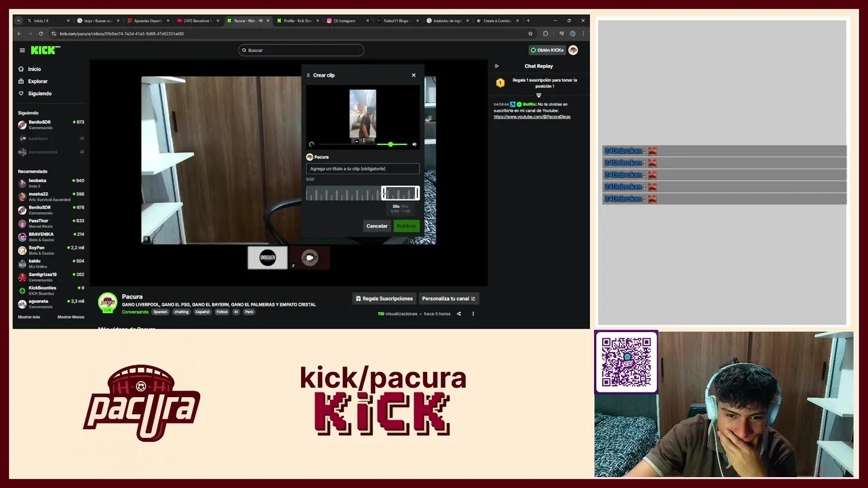Click Publicar to publish the clip

406,226
